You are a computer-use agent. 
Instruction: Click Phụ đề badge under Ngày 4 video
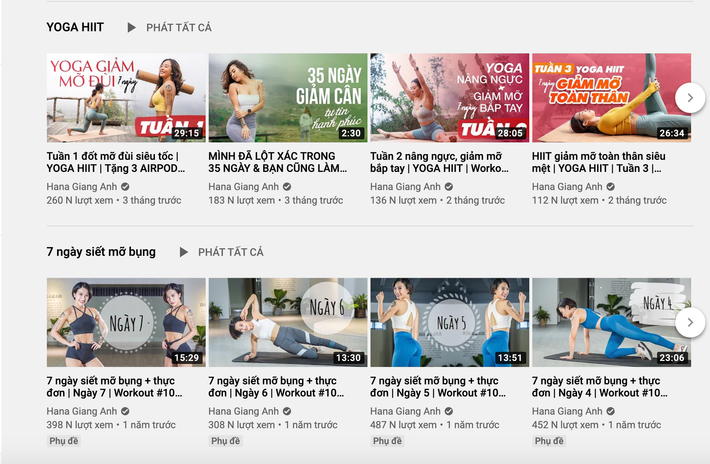click(549, 441)
